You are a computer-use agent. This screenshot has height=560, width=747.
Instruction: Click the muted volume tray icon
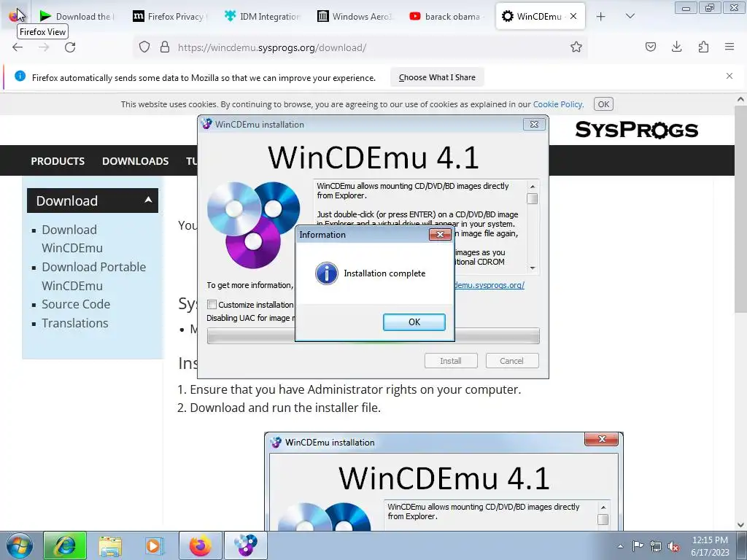(673, 546)
